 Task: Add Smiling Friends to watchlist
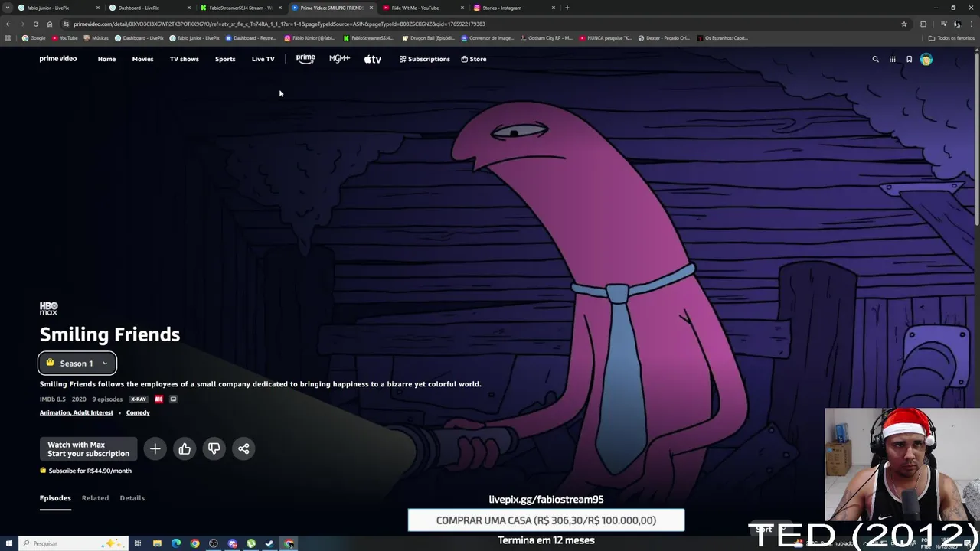(155, 448)
